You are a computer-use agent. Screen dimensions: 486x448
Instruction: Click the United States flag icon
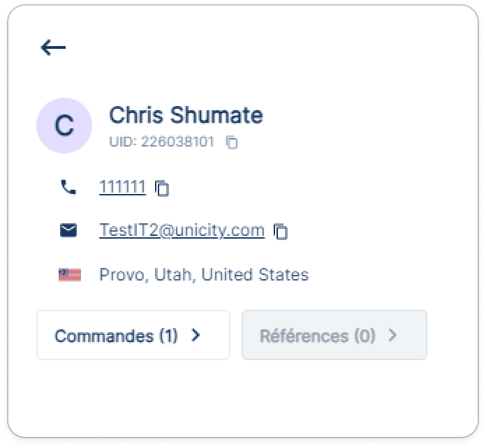(70, 275)
